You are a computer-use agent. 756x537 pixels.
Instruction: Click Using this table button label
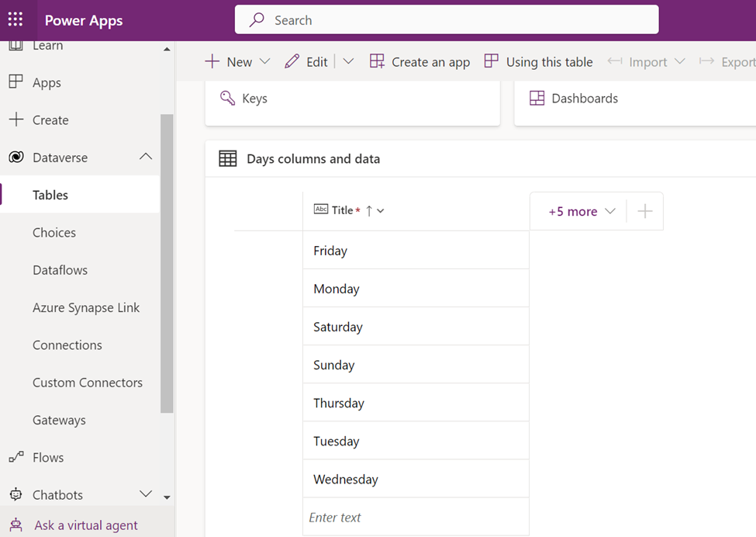[549, 62]
